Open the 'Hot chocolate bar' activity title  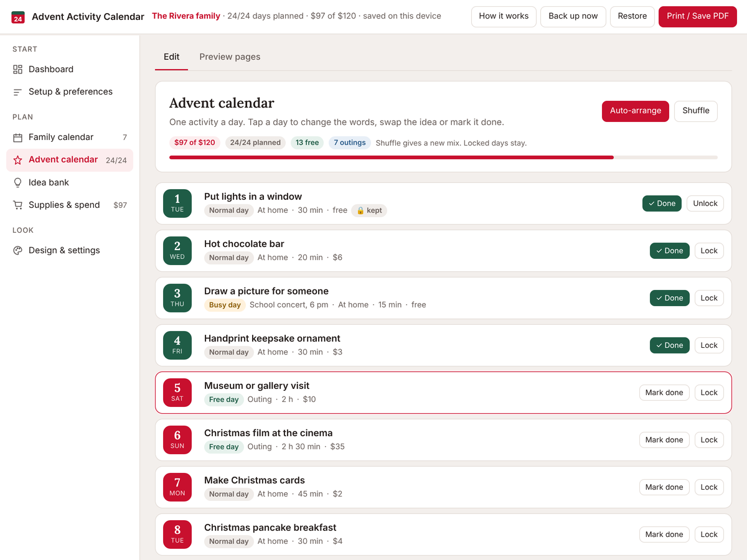point(244,244)
